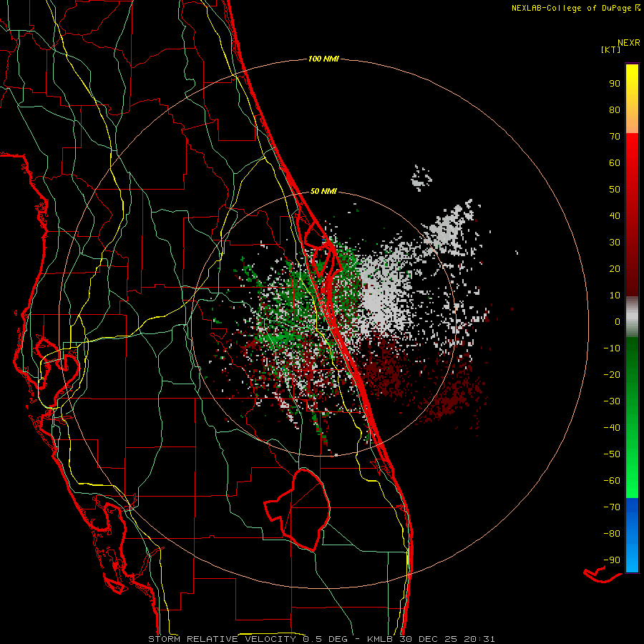Click the -10 legend value
The image size is (644, 644).
click(612, 348)
